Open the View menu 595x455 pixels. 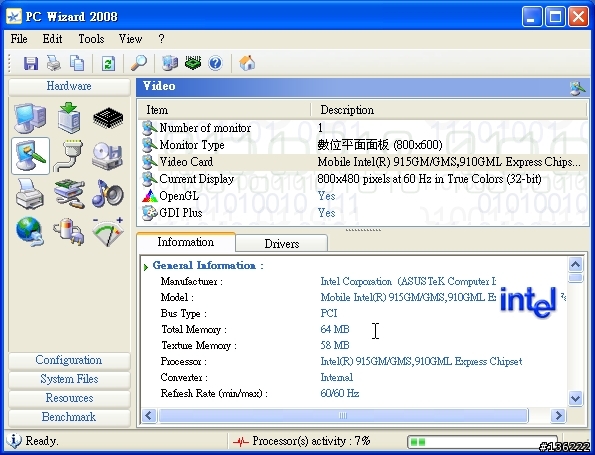click(130, 39)
